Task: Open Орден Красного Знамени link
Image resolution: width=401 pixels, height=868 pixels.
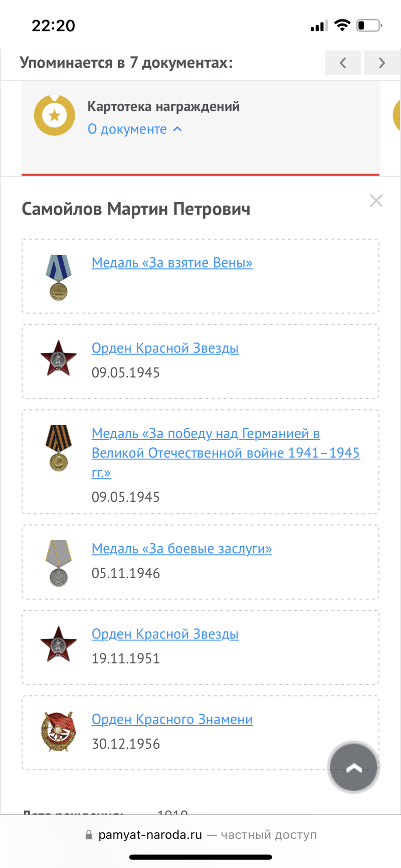Action: (x=172, y=719)
